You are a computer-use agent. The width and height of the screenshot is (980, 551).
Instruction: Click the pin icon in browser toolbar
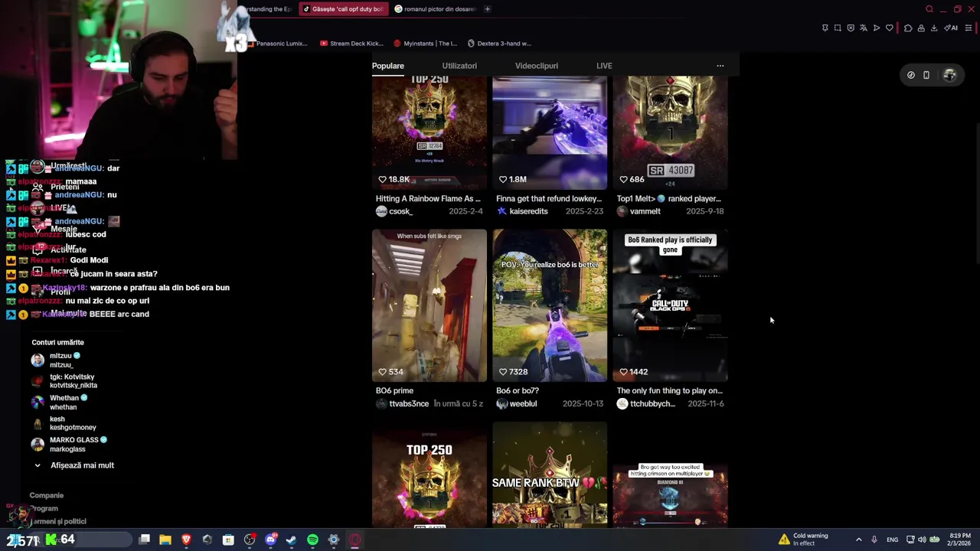[825, 28]
